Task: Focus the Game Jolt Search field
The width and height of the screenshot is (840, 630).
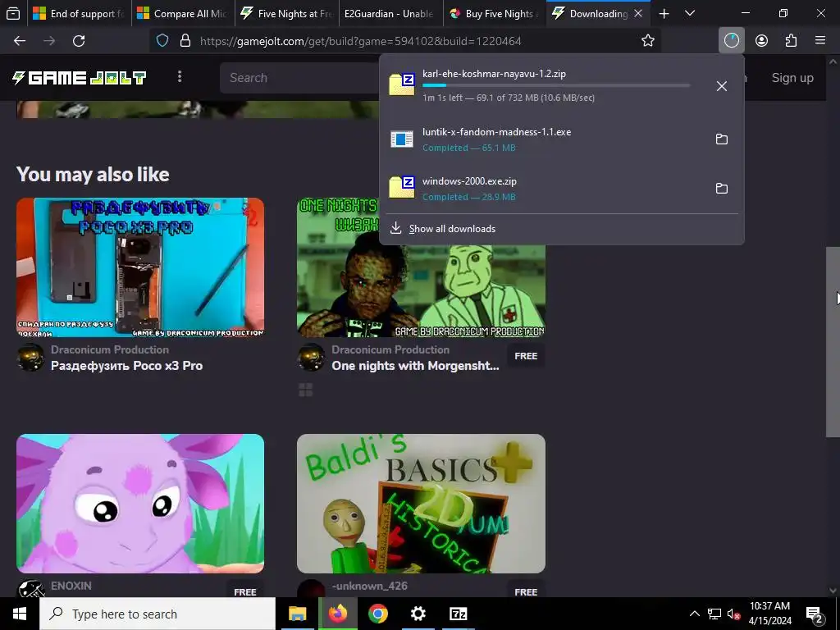Action: 300,78
